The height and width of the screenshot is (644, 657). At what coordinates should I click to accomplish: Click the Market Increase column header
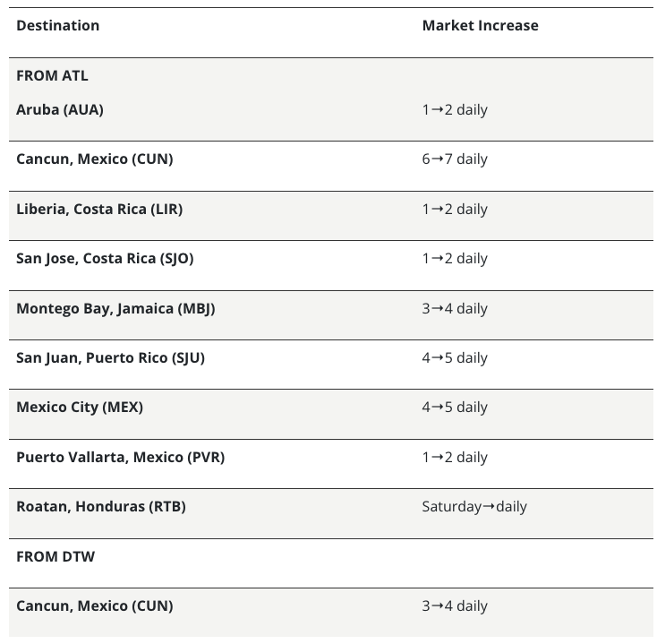click(480, 26)
